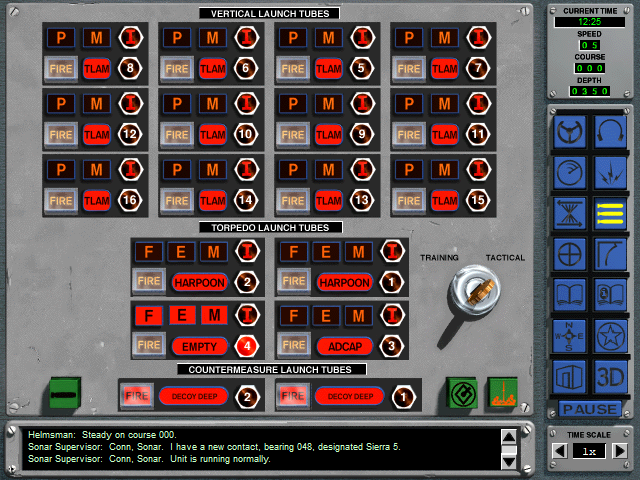The image size is (640, 480).
Task: Select countermeasure tube number 1 hexagon
Action: click(403, 397)
